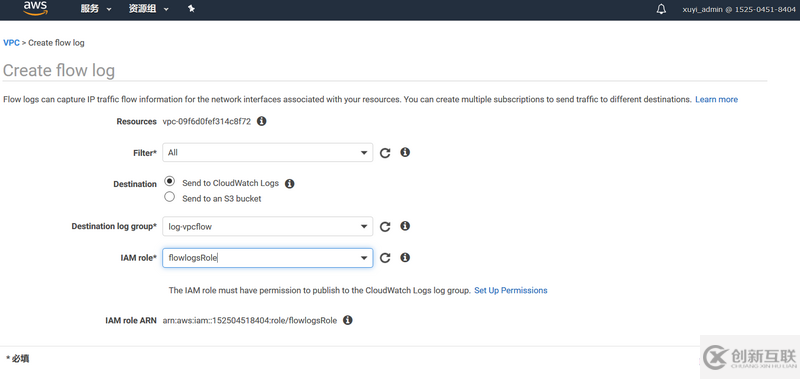The image size is (800, 379).
Task: Show info icon beside IAM role ARN
Action: pyautogui.click(x=347, y=320)
